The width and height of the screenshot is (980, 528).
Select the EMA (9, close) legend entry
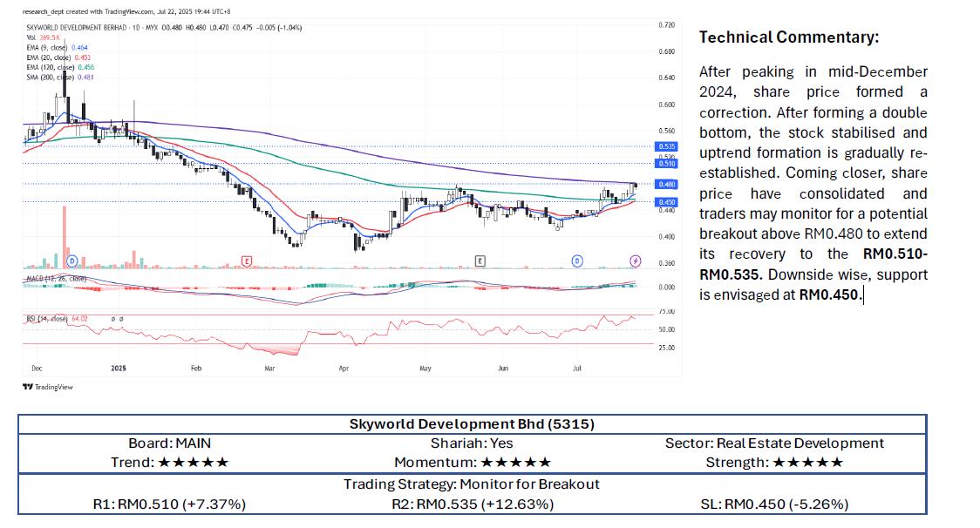click(57, 48)
